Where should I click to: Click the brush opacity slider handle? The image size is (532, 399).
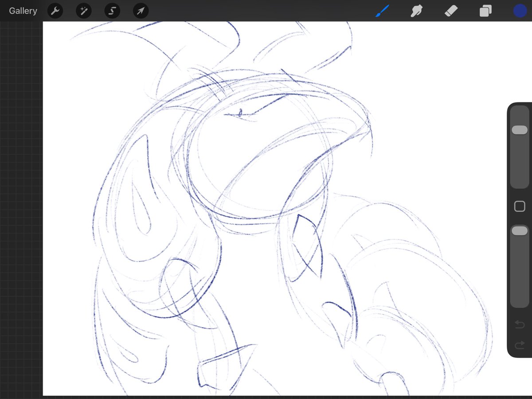(520, 231)
